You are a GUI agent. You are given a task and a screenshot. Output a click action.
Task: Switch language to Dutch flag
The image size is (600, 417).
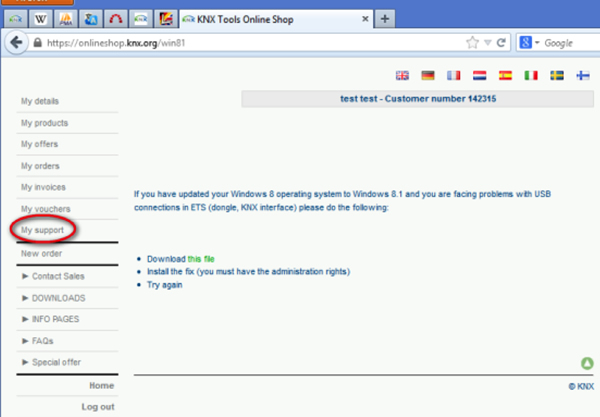(x=479, y=75)
